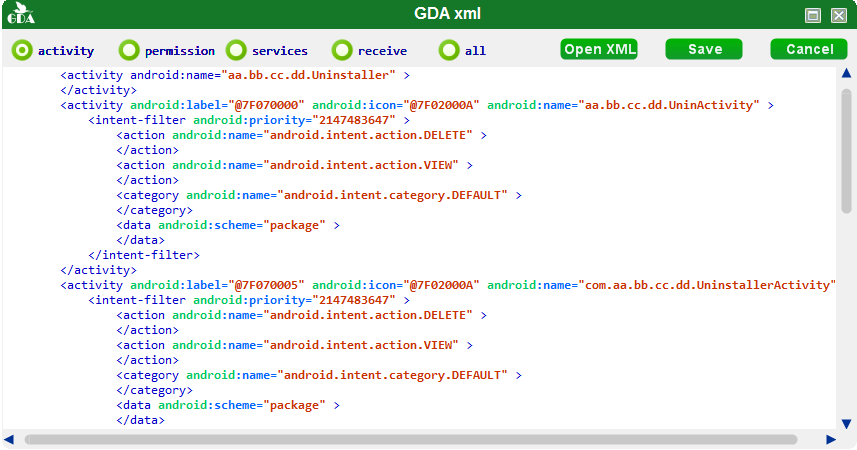Click the GDA bird logo icon
Viewport: 857px width, 450px height.
tap(21, 14)
